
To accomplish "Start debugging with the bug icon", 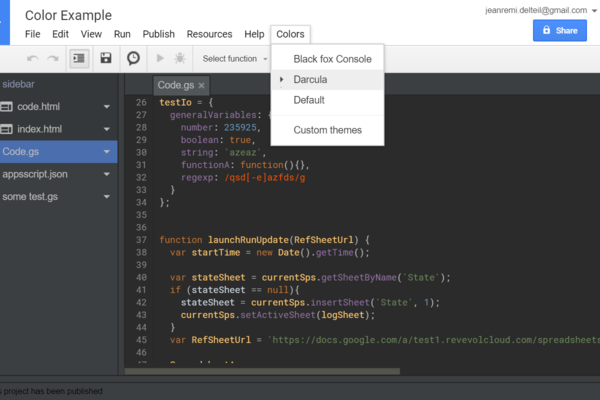I will click(x=179, y=59).
